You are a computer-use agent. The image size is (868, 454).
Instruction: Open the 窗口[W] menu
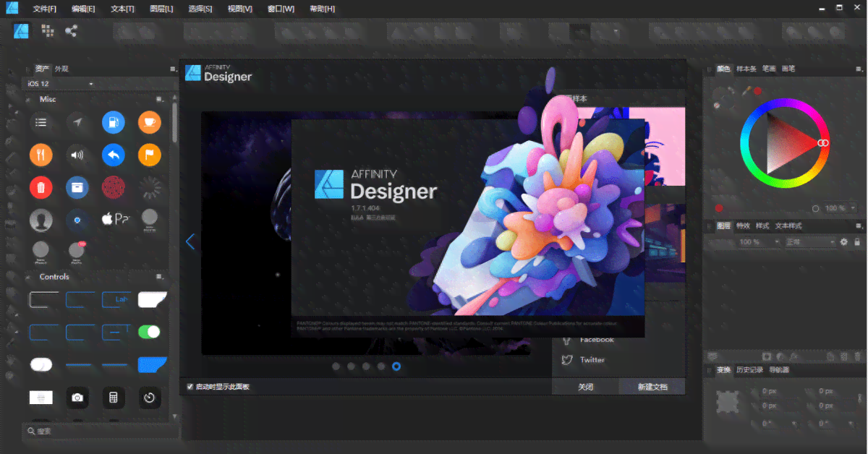point(281,9)
